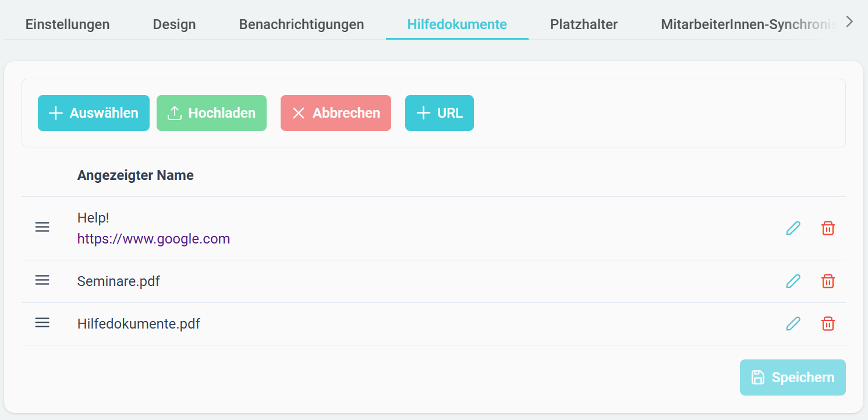Select the hamburger handle for Hilfedokumente.pdf
Image resolution: width=868 pixels, height=420 pixels.
[x=42, y=322]
